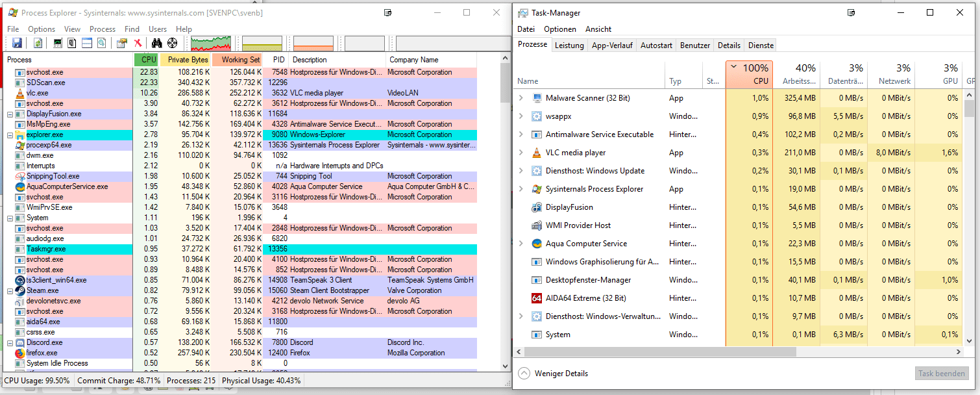Sort by the Private Bytes column header
The image size is (980, 395).
coord(186,60)
